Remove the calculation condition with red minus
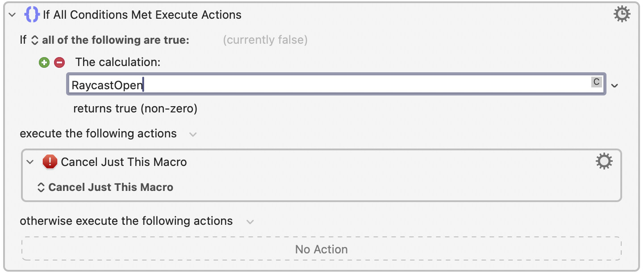Screen dimensions: 644x273 pos(59,62)
